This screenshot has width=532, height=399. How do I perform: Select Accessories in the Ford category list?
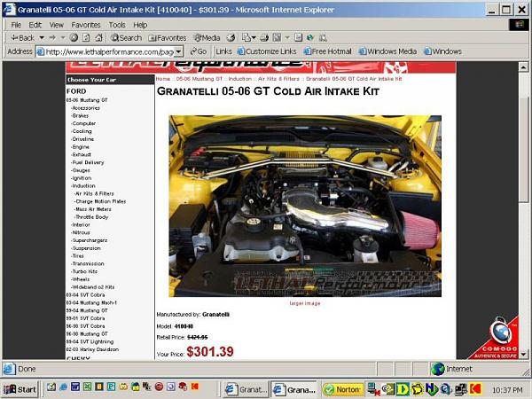85,108
